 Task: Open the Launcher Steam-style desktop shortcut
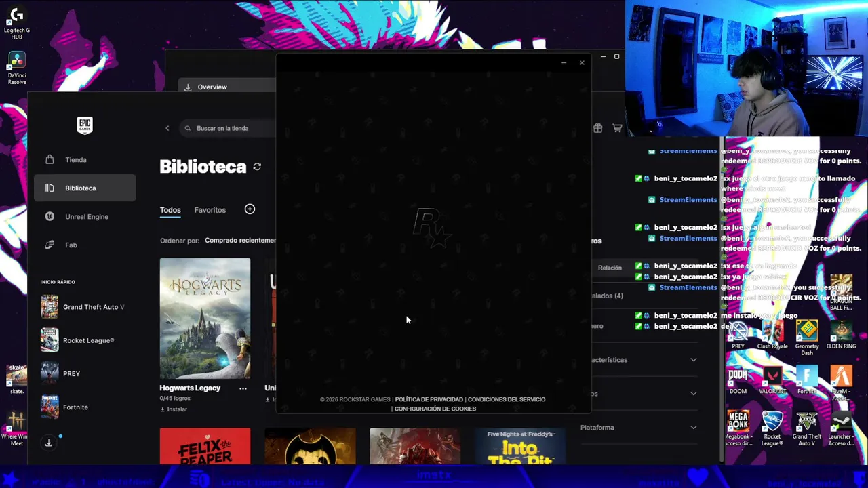[841, 428]
